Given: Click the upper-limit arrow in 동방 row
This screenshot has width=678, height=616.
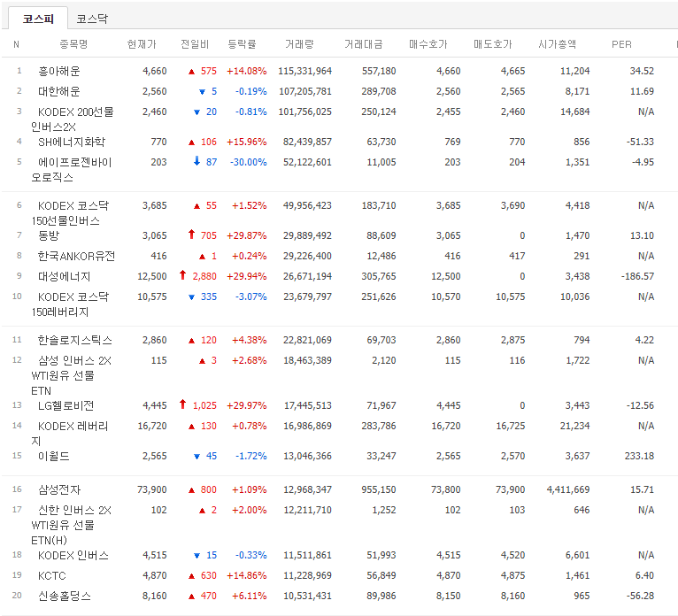Looking at the screenshot, I should pos(191,235).
